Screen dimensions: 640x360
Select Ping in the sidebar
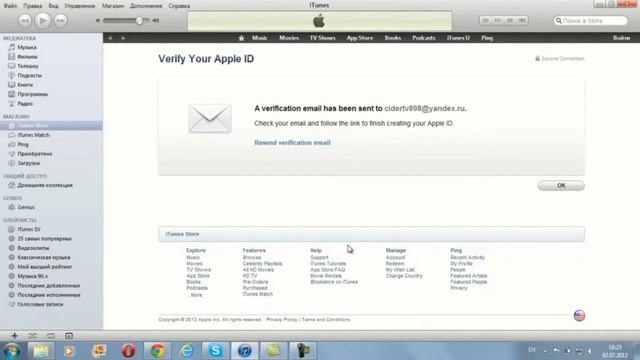[23, 144]
